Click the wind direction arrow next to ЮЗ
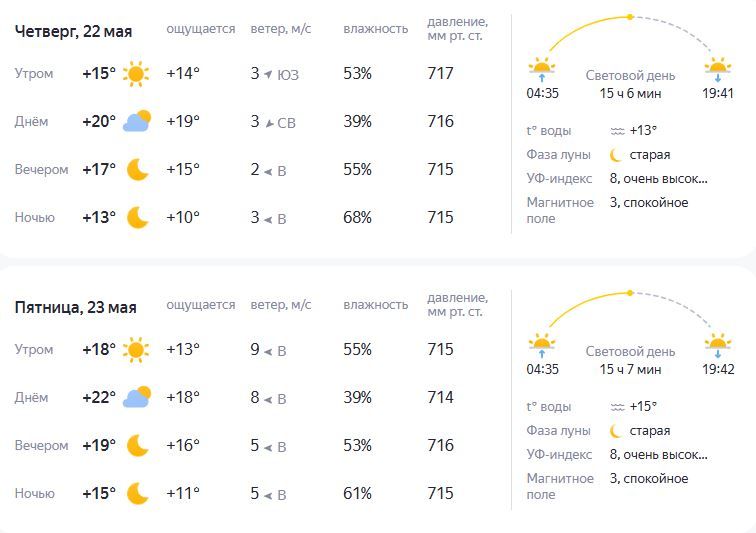 [268, 74]
